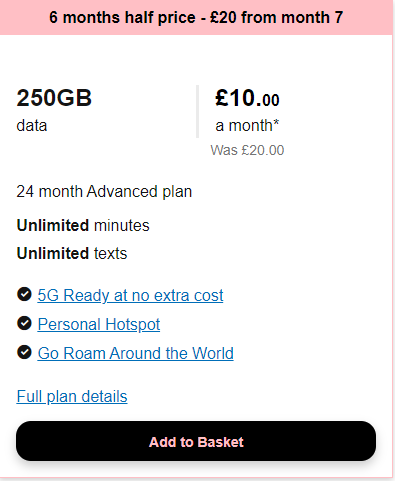Click the Unlimited texts line

pyautogui.click(x=72, y=253)
